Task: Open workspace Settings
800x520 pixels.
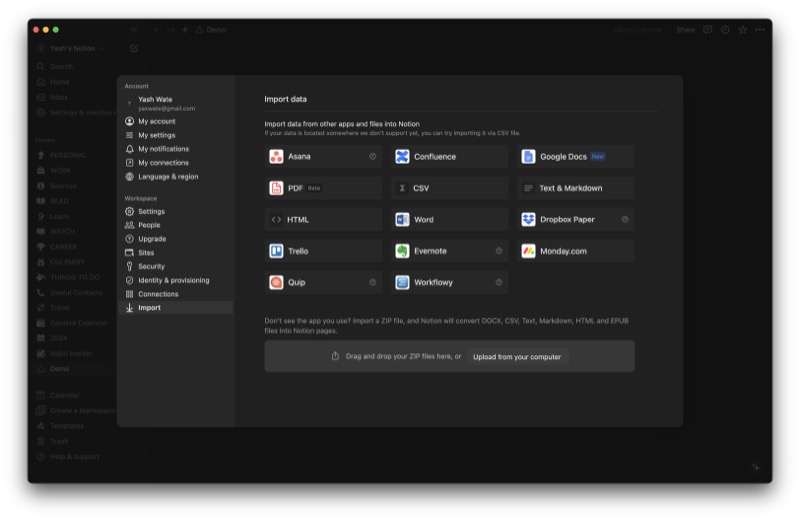Action: pyautogui.click(x=176, y=211)
